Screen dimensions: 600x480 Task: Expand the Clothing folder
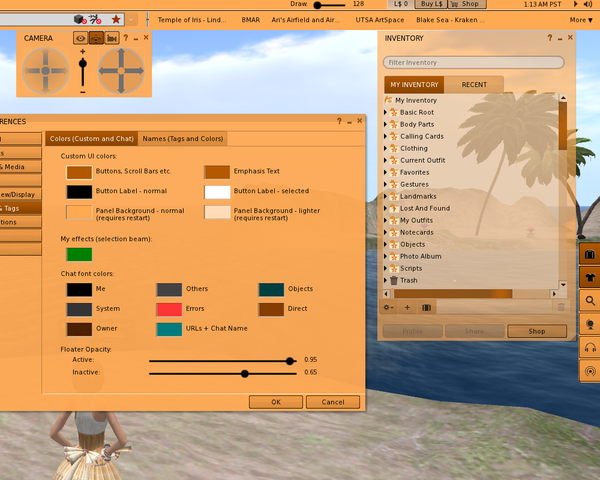click(x=386, y=148)
